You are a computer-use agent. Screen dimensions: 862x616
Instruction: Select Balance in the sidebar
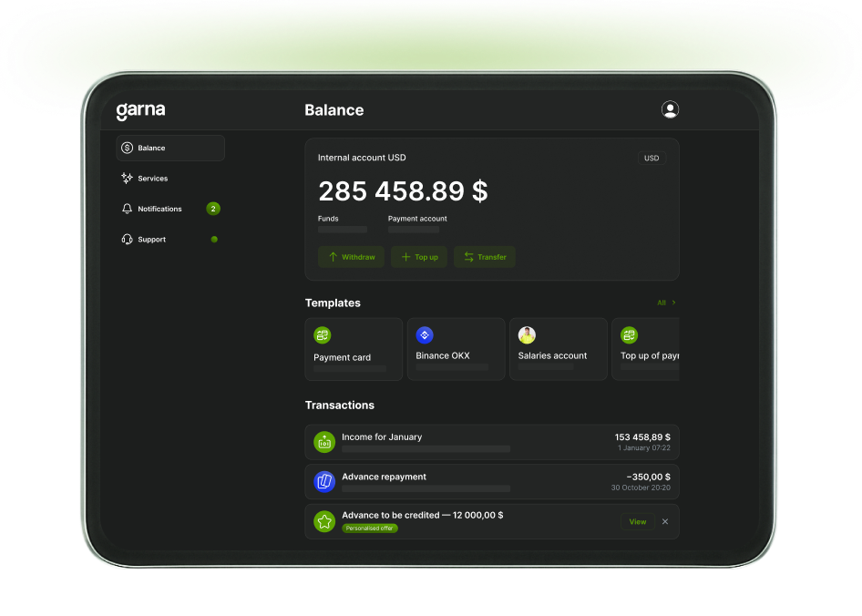[170, 148]
